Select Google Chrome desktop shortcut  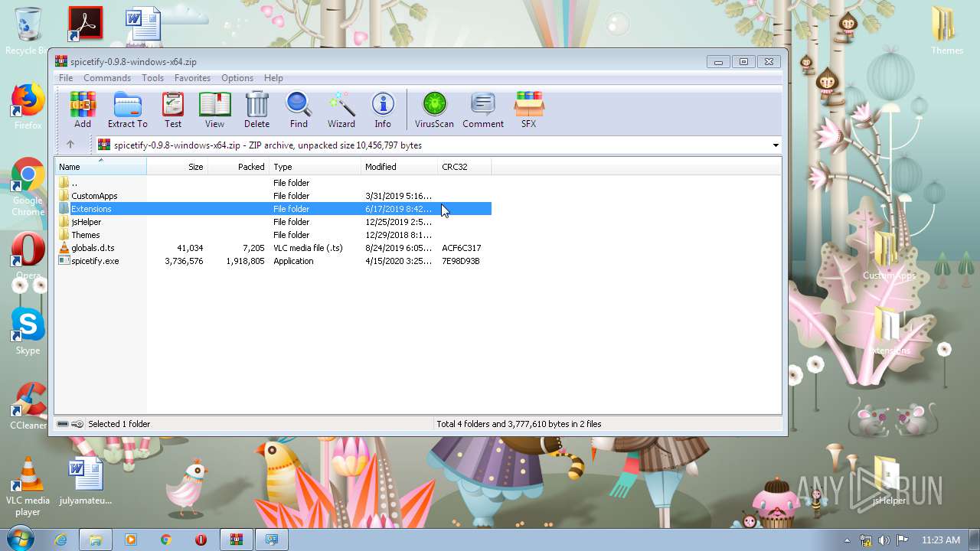point(28,187)
